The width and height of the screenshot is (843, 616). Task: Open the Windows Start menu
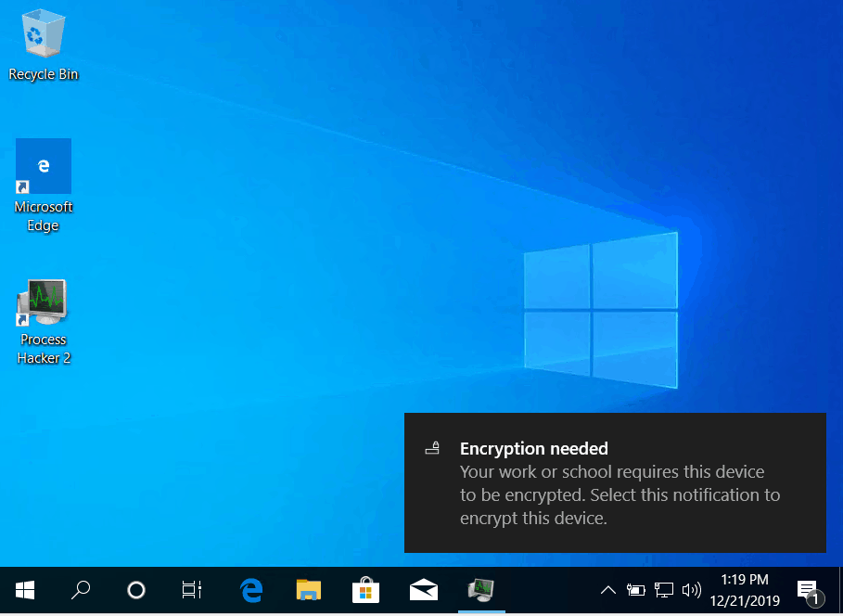25,589
